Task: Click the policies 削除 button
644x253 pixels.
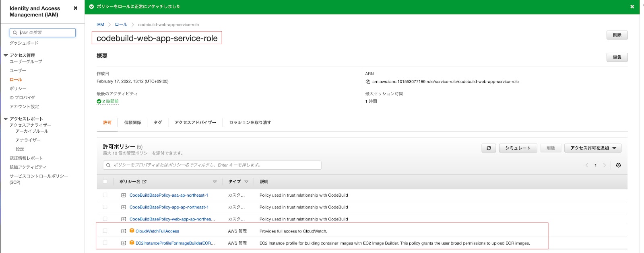Action: [551, 148]
